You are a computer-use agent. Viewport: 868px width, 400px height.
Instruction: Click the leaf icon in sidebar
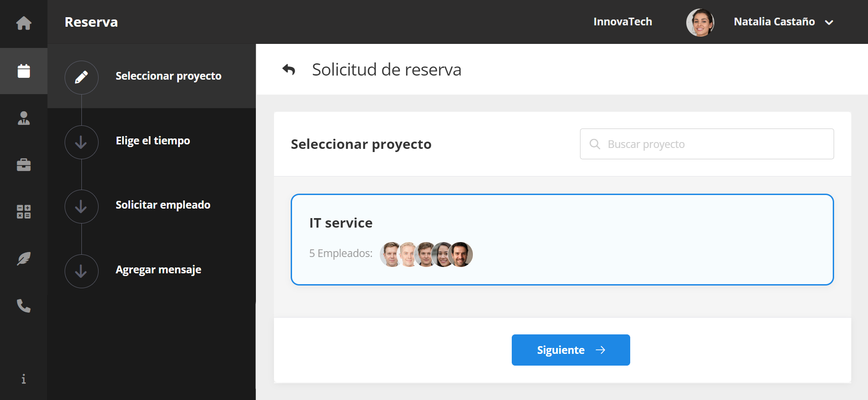click(24, 259)
